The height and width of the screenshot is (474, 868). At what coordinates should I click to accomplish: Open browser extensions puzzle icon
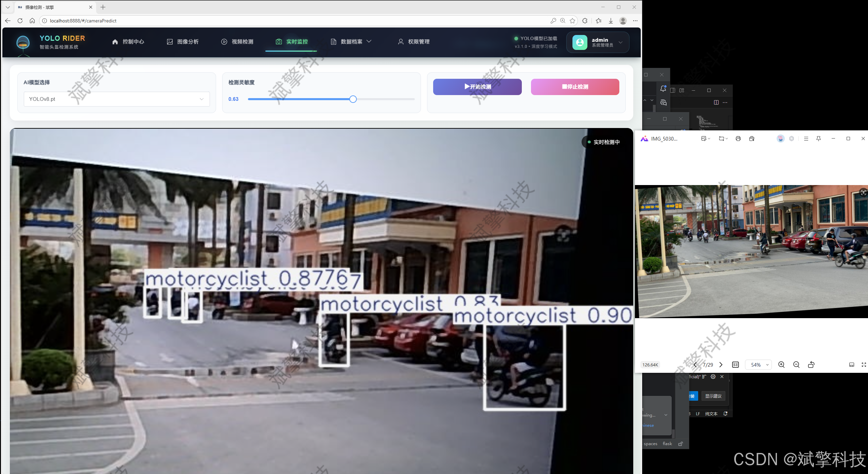point(585,21)
